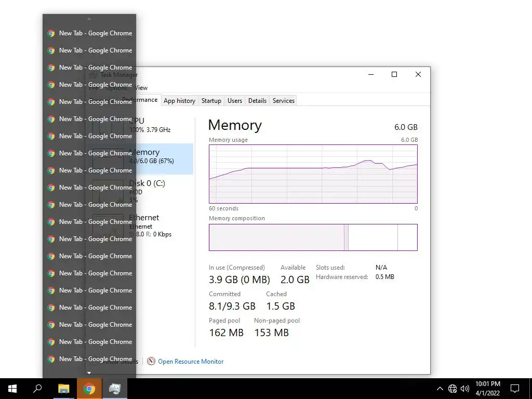
Task: Open the Windows Start menu
Action: [x=12, y=389]
